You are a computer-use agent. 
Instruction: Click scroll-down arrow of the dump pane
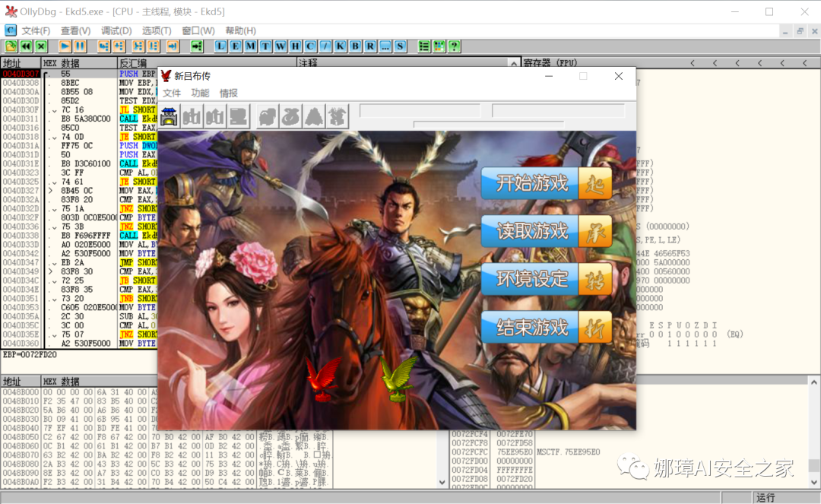tap(442, 483)
